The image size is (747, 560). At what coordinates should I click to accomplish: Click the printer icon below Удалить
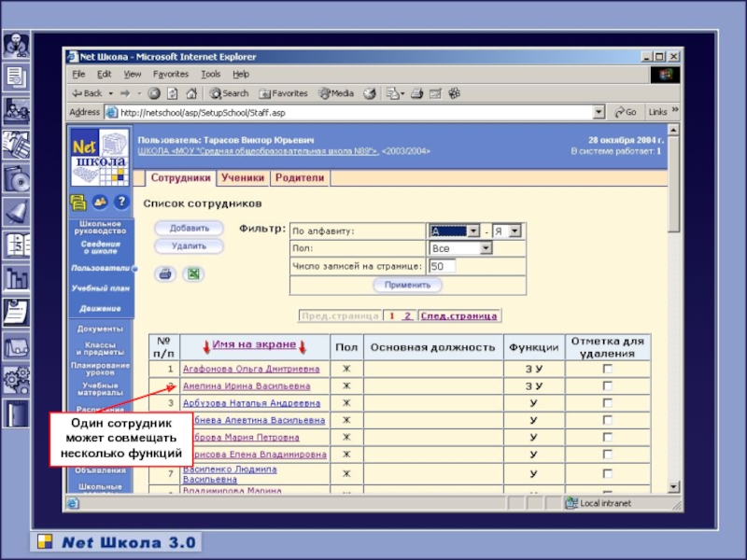point(164,274)
